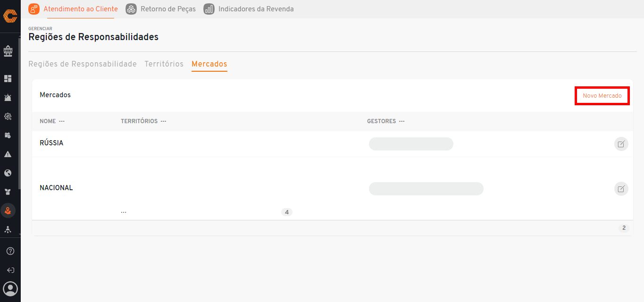Open the globe sidebar icon
This screenshot has height=302, width=644.
pyautogui.click(x=8, y=173)
